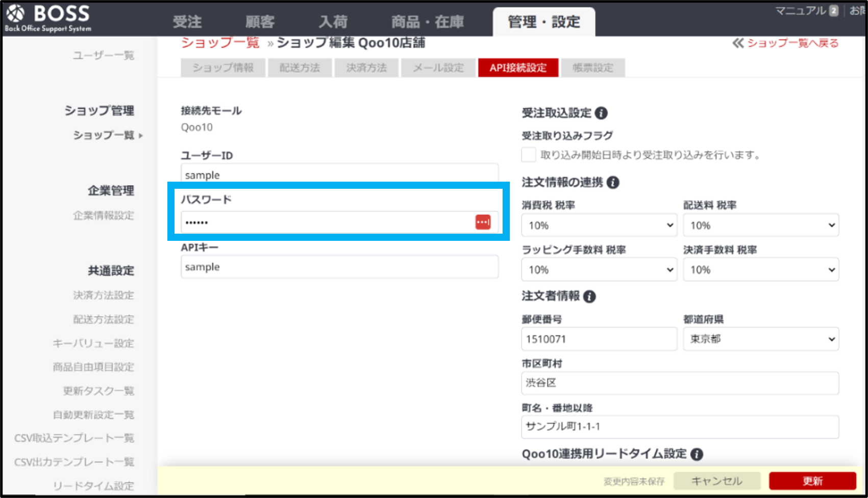Screen dimensions: 868x498
Task: Click the キャンセル button
Action: click(716, 481)
